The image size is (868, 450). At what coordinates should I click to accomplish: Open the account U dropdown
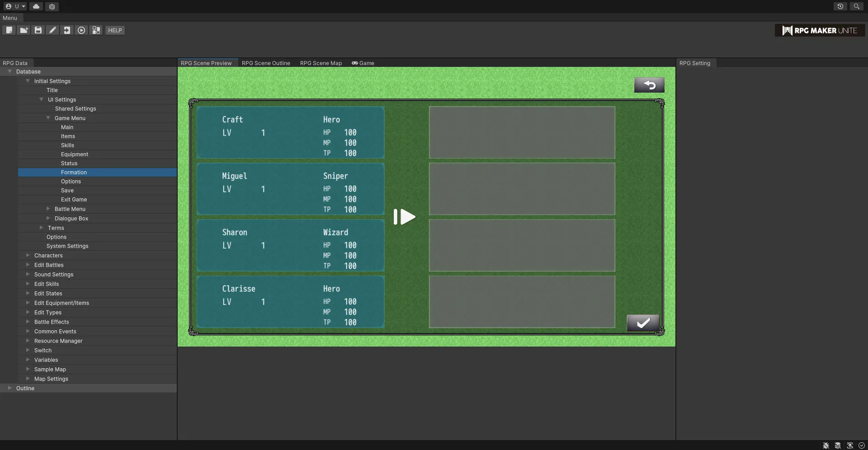point(15,6)
